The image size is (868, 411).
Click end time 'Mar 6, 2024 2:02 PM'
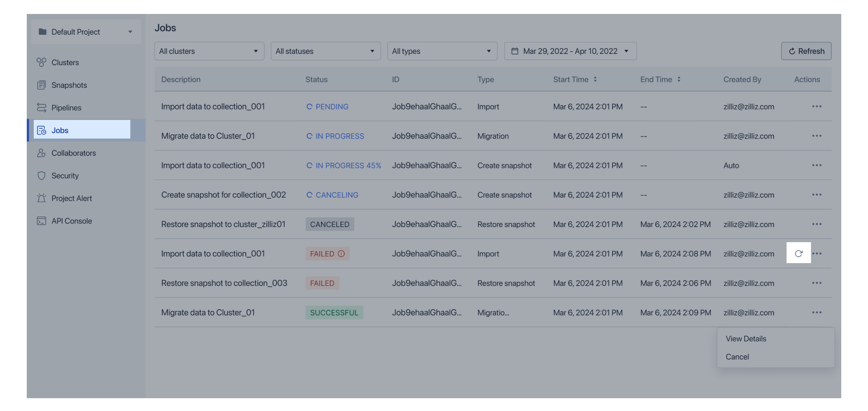point(676,224)
